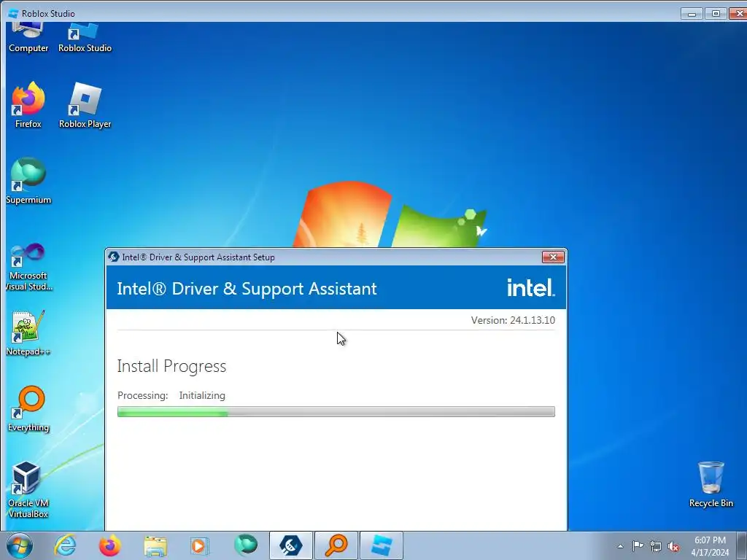Launch Firefox from the taskbar
Screen dimensions: 747x560
pyautogui.click(x=109, y=545)
